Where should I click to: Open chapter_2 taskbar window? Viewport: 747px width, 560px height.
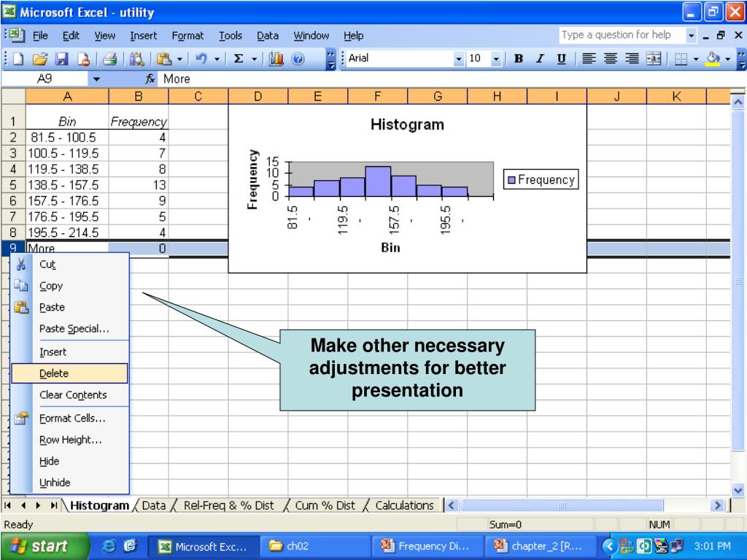click(541, 546)
